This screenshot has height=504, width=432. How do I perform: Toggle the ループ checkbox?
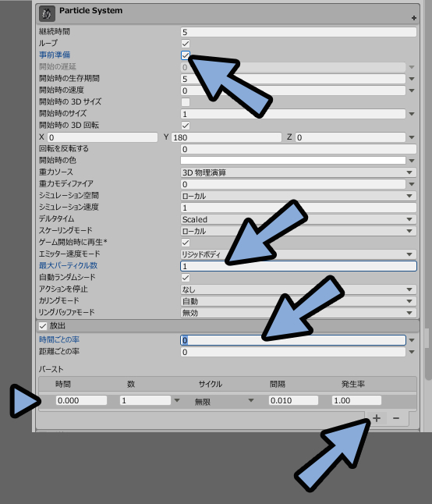pos(186,44)
